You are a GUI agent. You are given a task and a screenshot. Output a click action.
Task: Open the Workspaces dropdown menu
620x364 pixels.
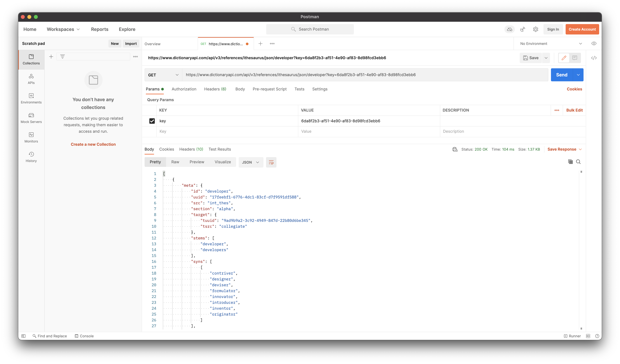[63, 29]
